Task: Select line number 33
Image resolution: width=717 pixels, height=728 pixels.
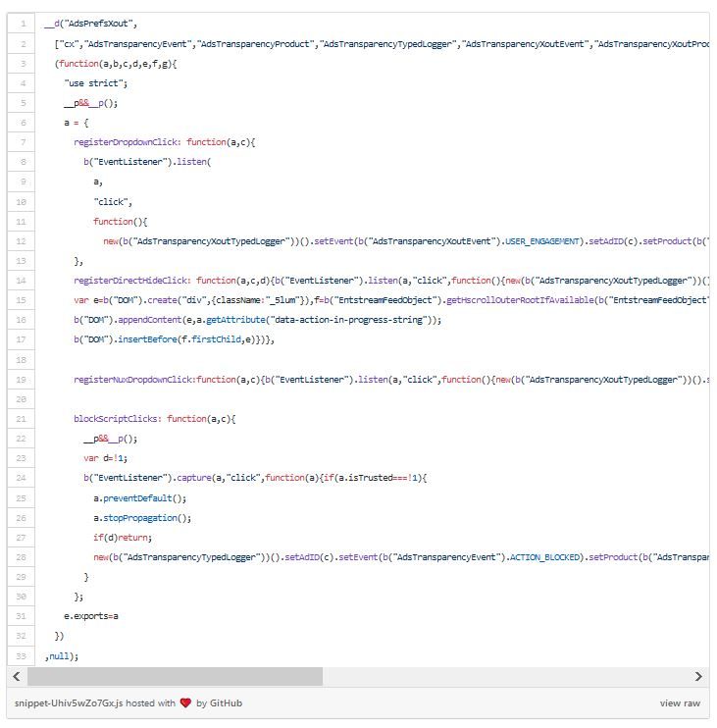Action: click(21, 656)
